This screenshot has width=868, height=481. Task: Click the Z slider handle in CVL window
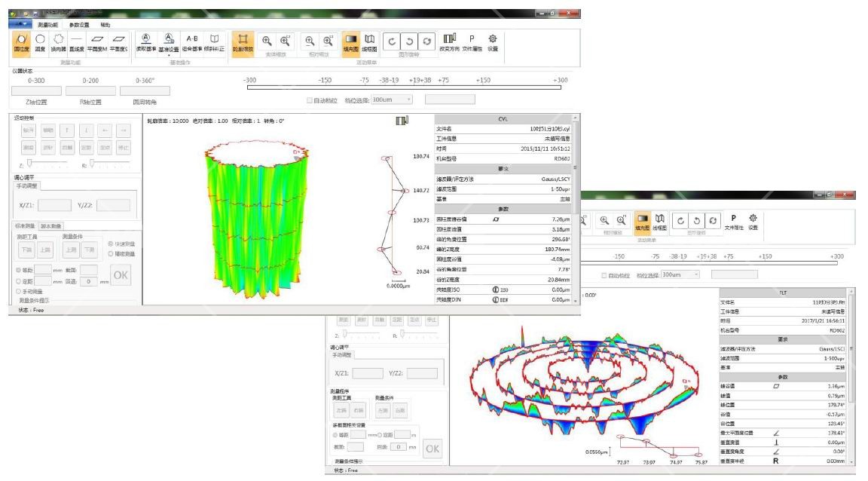pos(30,164)
